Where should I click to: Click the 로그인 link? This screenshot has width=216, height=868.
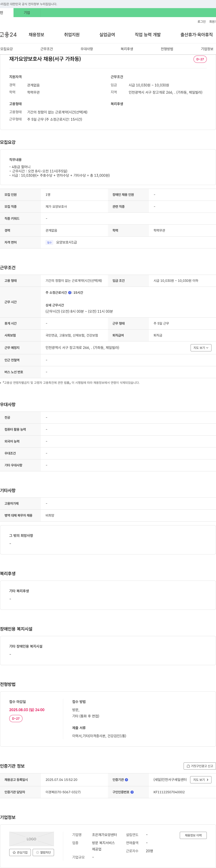click(x=202, y=22)
